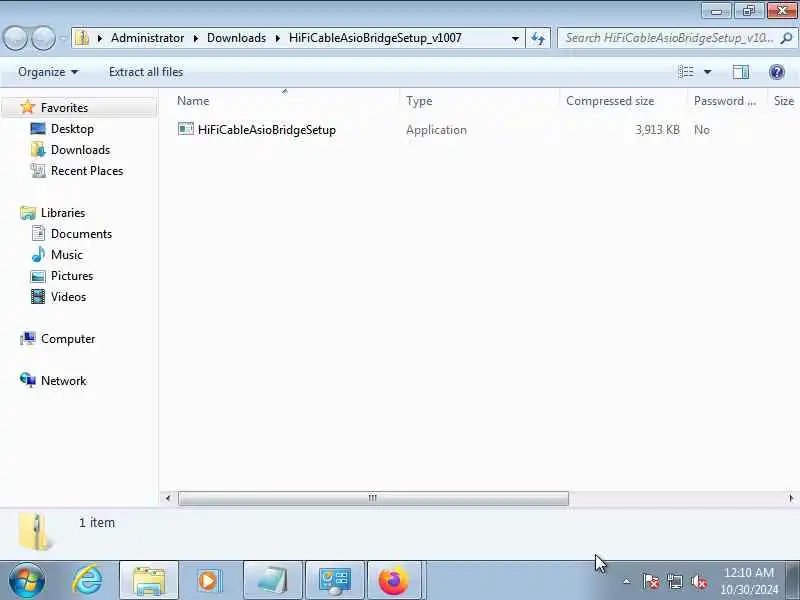Click the Music note icon

pos(38,255)
